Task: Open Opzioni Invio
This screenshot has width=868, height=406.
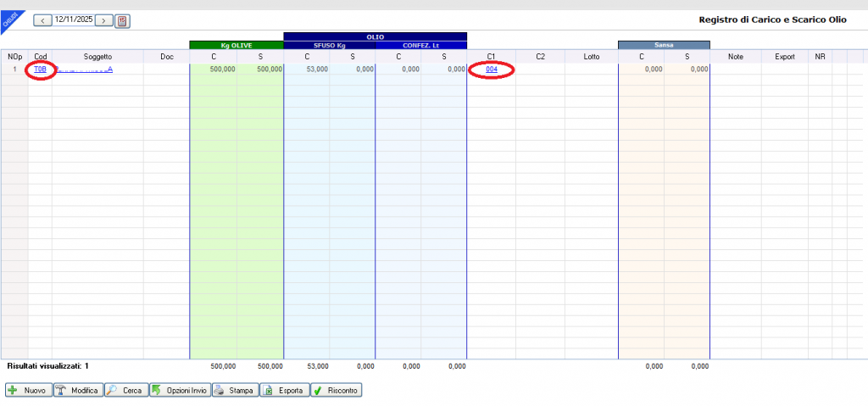Action: [180, 391]
